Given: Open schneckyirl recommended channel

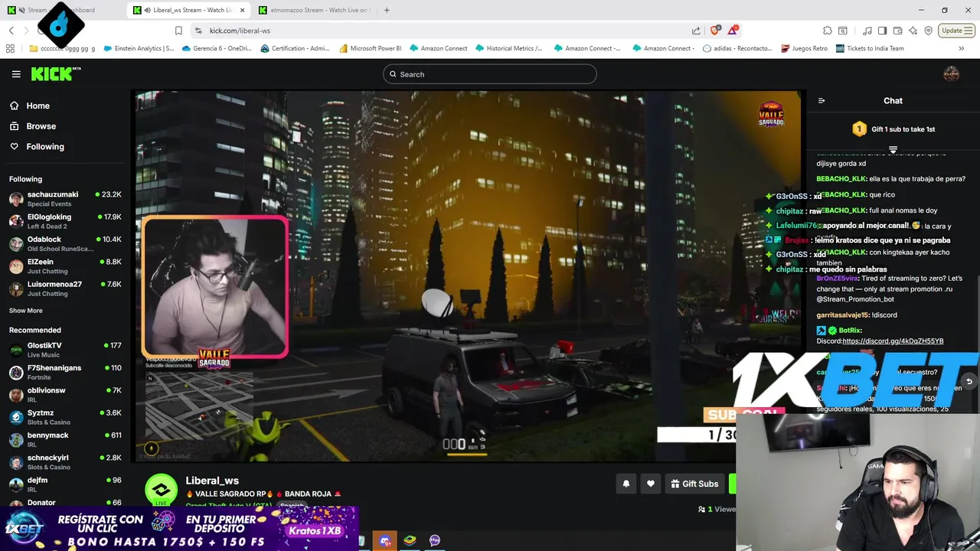Looking at the screenshot, I should pos(65,462).
